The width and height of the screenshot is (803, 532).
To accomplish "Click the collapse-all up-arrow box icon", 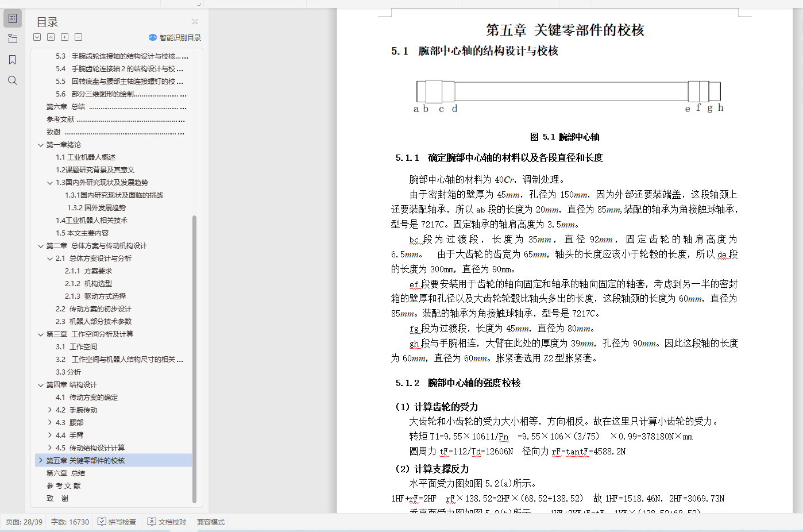I will (x=51, y=37).
